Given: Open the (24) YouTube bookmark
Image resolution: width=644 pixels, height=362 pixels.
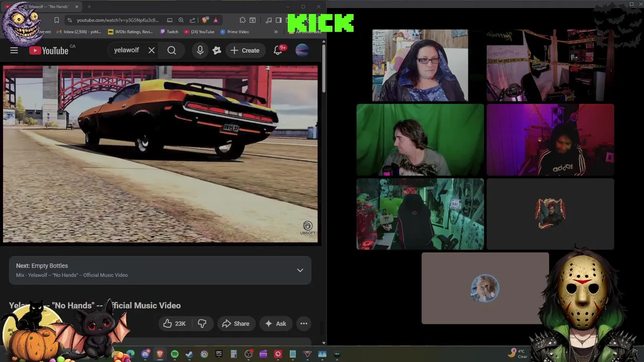Looking at the screenshot, I should click(199, 32).
